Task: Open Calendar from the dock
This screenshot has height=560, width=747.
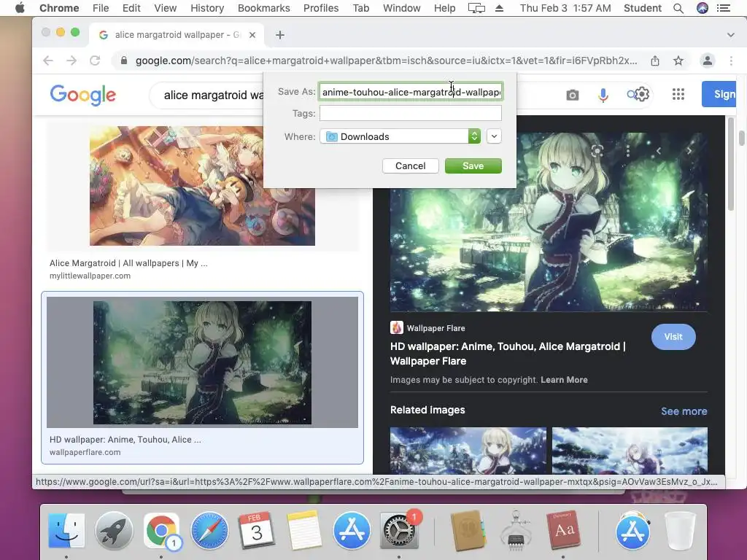Action: pyautogui.click(x=256, y=530)
